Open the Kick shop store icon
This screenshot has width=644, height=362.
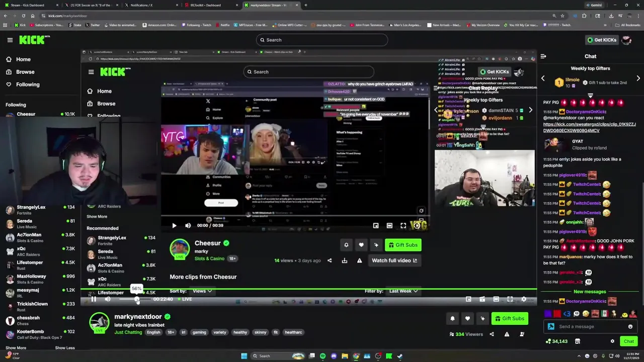(577, 341)
